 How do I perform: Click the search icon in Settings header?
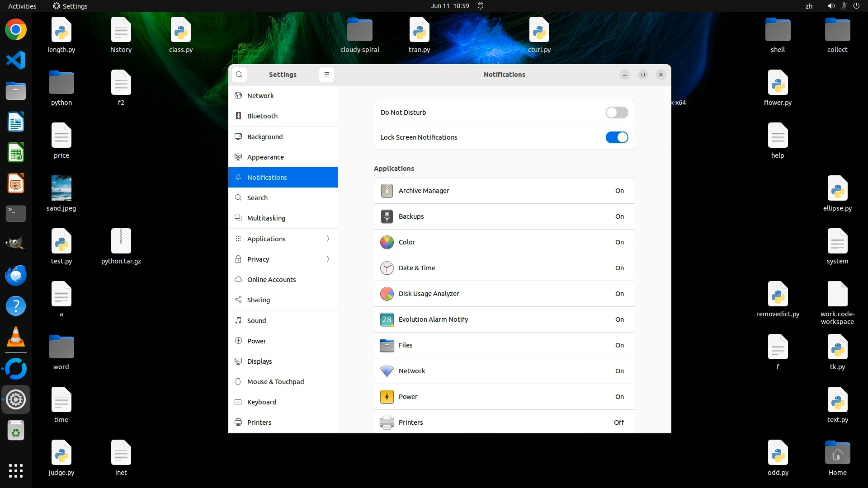point(239,75)
